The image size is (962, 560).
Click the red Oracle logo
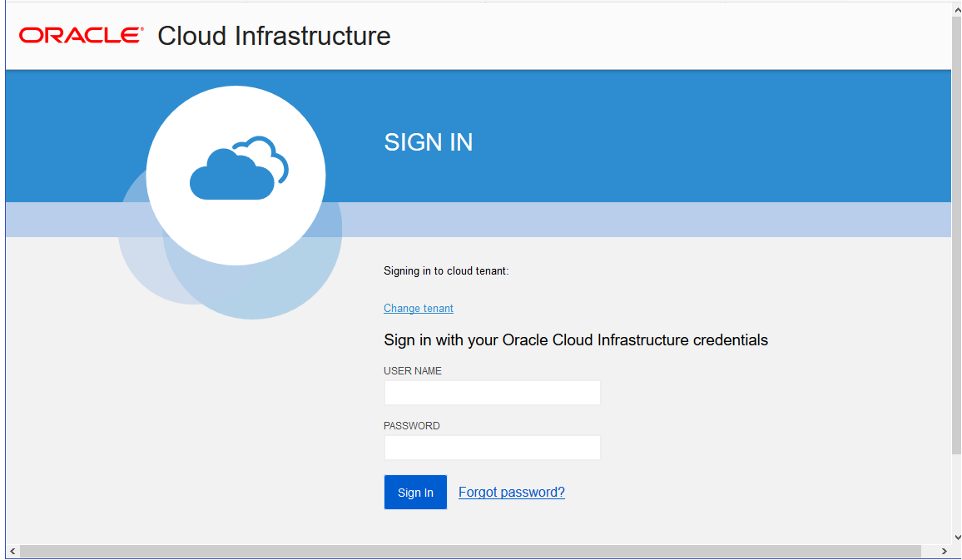click(81, 35)
